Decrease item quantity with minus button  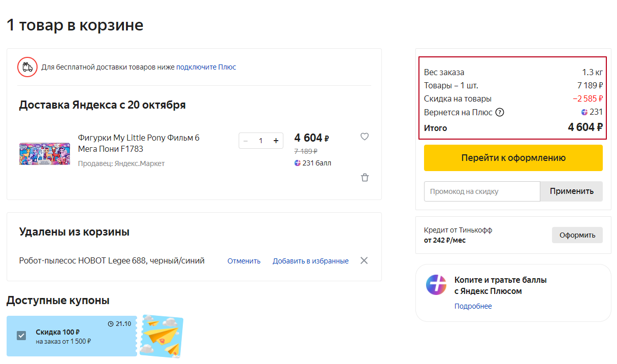coord(246,141)
